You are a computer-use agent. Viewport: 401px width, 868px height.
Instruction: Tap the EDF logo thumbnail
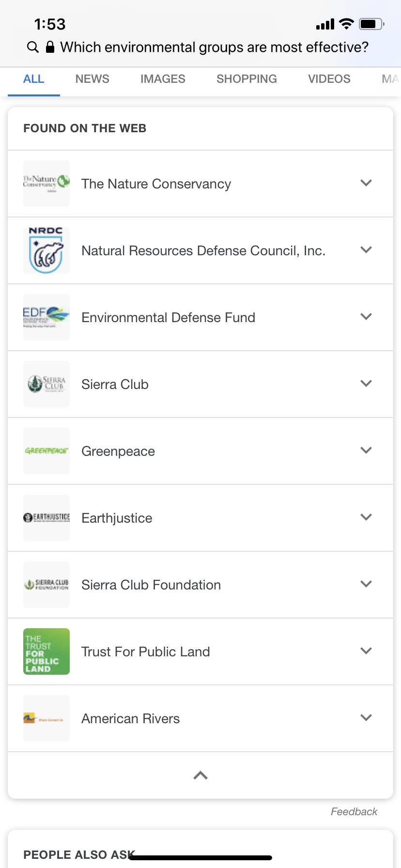[x=46, y=317]
